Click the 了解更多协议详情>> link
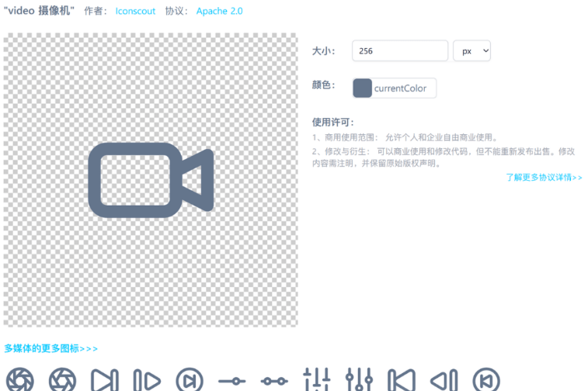 click(544, 178)
